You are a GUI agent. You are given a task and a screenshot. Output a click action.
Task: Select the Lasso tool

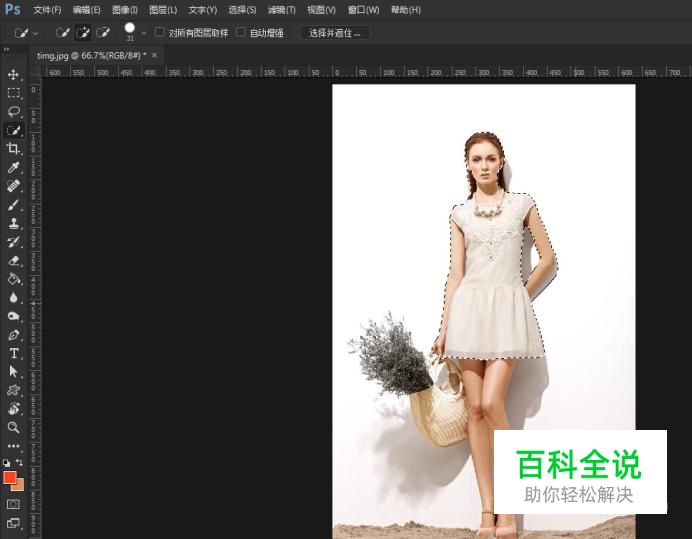13,111
